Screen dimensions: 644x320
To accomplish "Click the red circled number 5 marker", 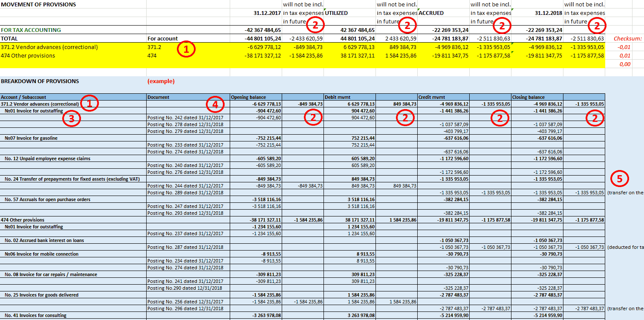I will coord(620,179).
